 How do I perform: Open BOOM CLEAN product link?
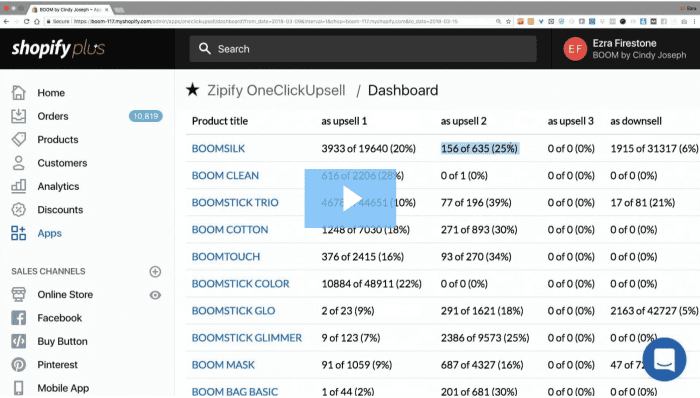point(225,176)
